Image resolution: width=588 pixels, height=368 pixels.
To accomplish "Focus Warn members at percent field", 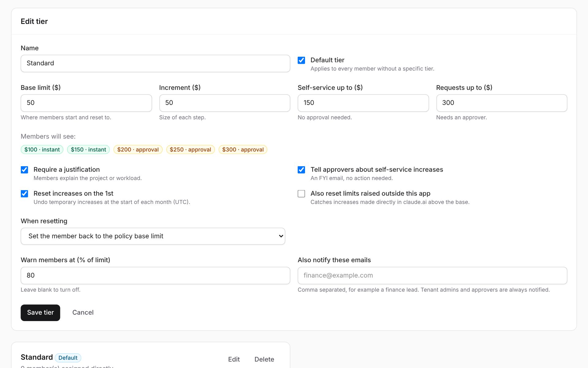I will pos(155,275).
